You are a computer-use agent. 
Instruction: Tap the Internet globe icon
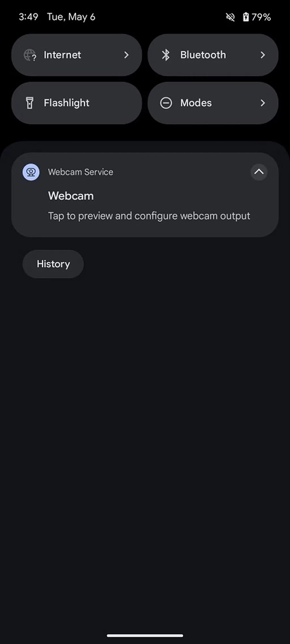(x=30, y=55)
